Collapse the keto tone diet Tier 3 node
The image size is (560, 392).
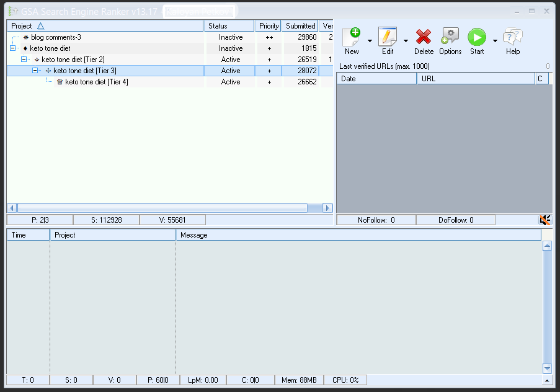pos(36,71)
